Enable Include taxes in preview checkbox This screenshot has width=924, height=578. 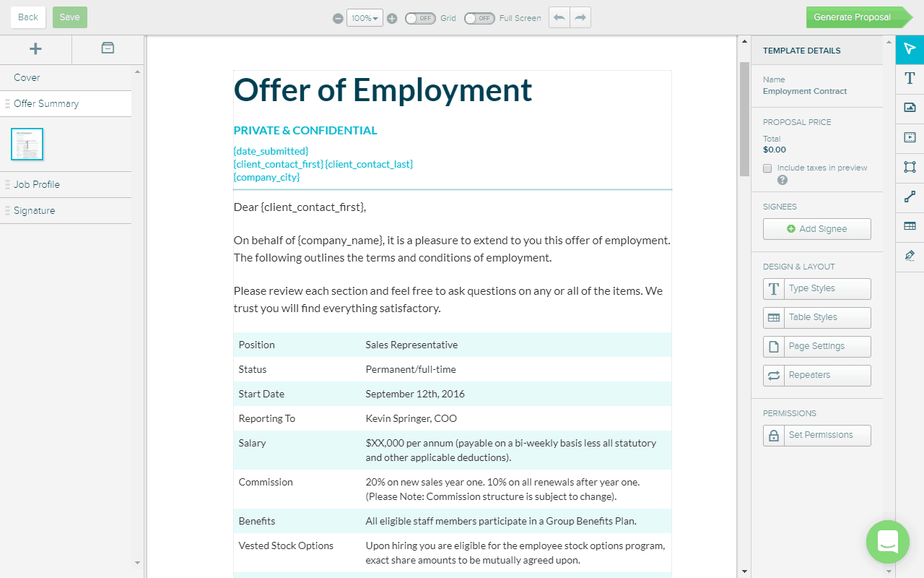(x=767, y=168)
